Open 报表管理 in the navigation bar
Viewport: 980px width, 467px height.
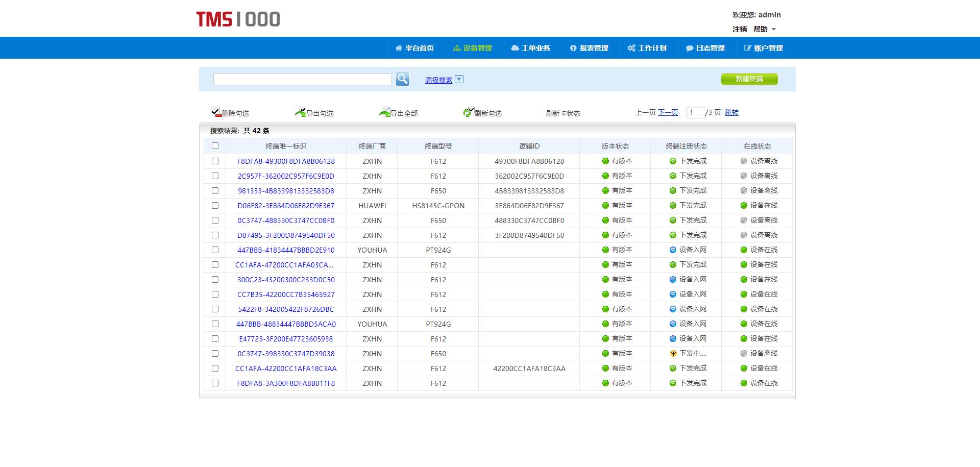pyautogui.click(x=589, y=48)
